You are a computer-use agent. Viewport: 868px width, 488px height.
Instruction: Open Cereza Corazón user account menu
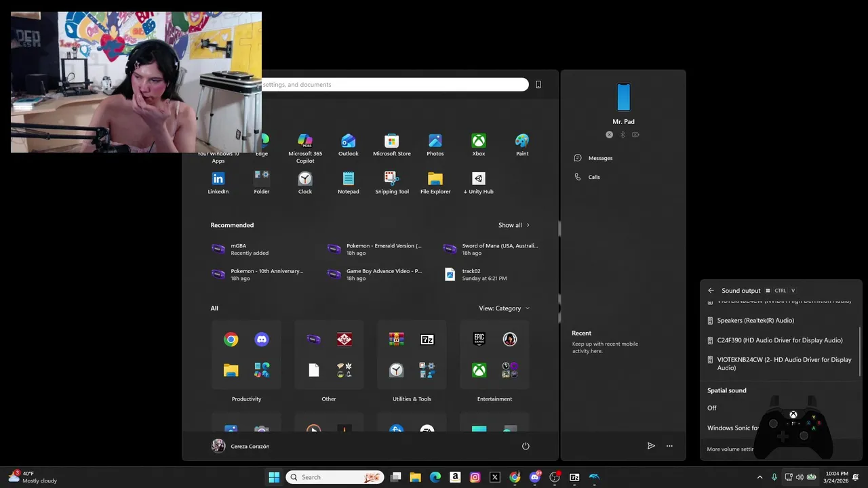(x=241, y=446)
